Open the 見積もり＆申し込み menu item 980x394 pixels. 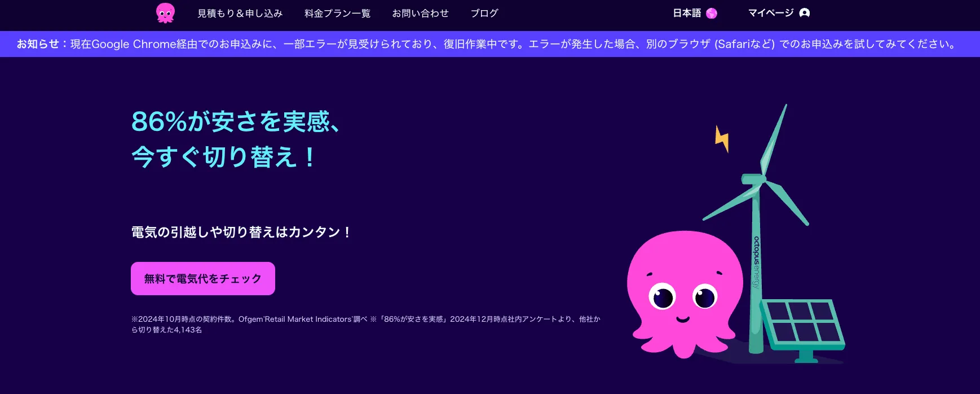tap(240, 13)
